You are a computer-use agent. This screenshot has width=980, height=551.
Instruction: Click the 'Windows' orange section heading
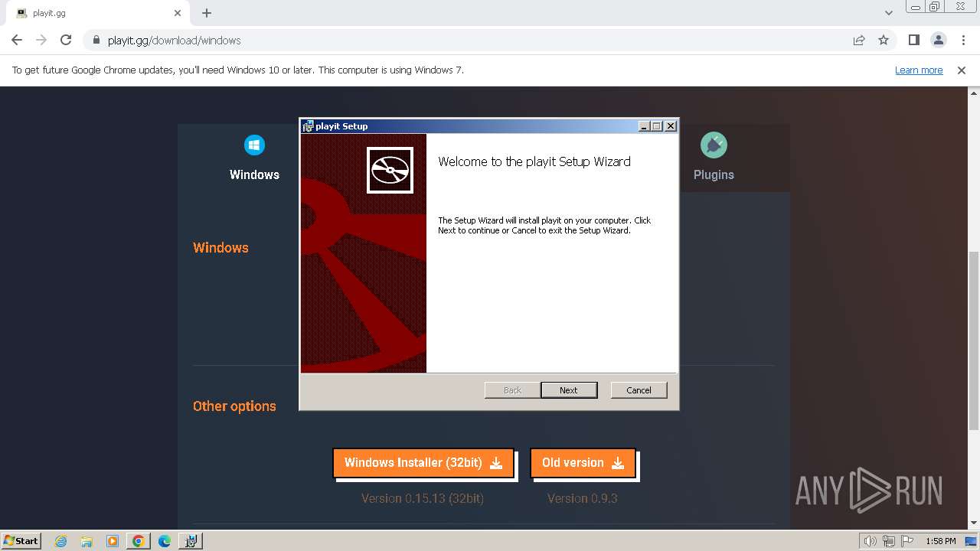[220, 248]
